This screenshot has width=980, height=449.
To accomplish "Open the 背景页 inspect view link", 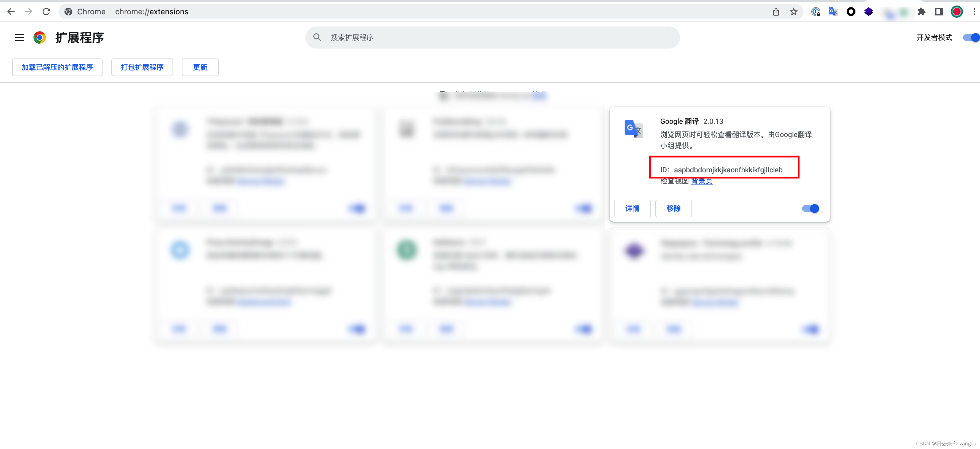I will [x=702, y=181].
